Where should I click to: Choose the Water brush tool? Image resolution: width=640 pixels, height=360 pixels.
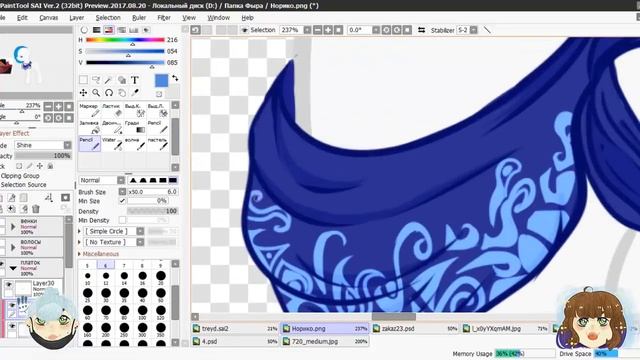click(x=112, y=143)
